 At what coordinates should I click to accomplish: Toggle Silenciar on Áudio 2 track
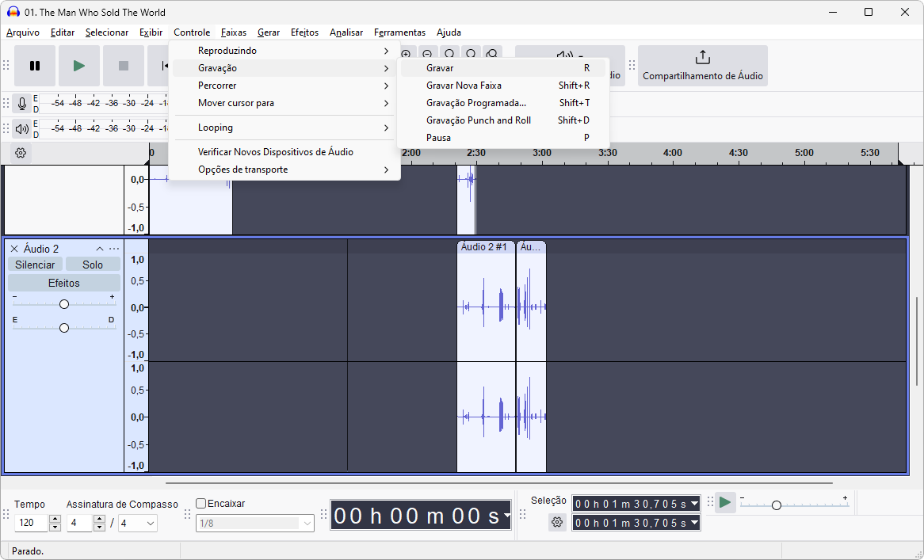pos(35,265)
